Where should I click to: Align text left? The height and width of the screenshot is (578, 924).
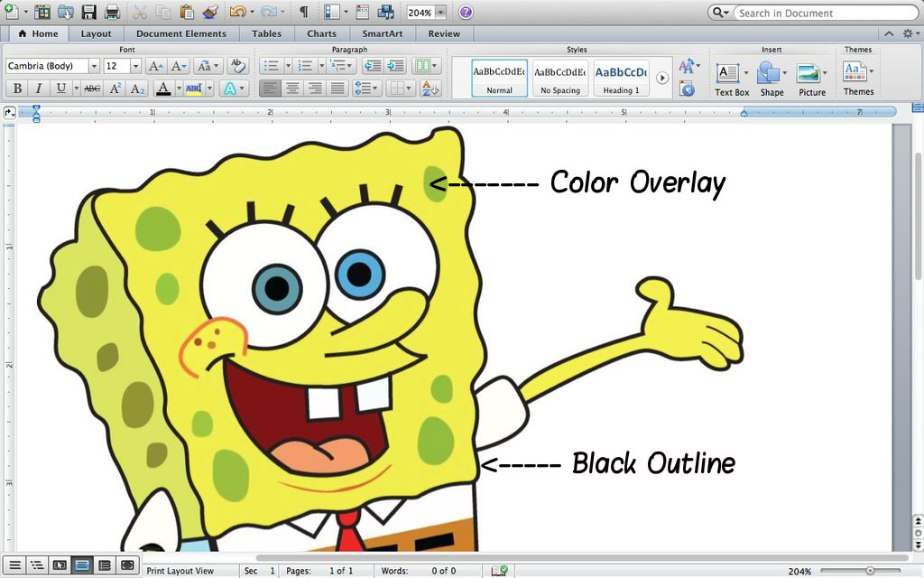point(269,89)
